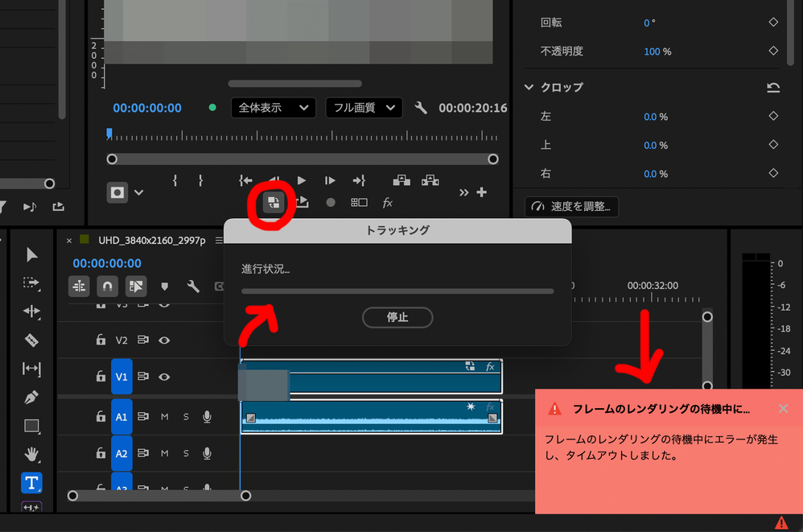
Task: Click the warning icon in status bar
Action: pyautogui.click(x=781, y=523)
